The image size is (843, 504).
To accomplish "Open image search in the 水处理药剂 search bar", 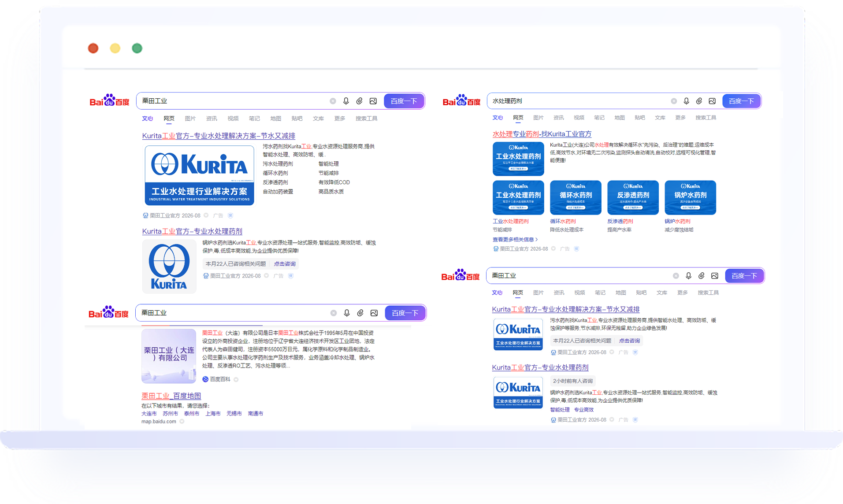I will point(712,101).
